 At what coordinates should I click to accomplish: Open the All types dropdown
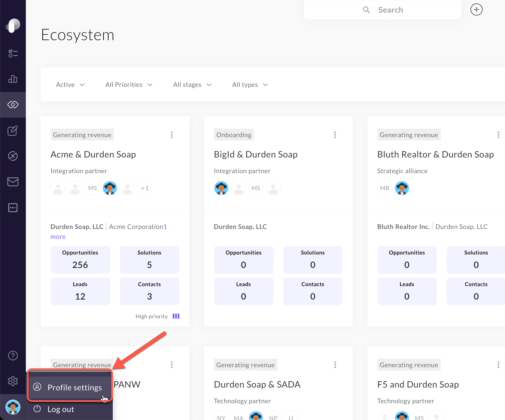coord(250,85)
